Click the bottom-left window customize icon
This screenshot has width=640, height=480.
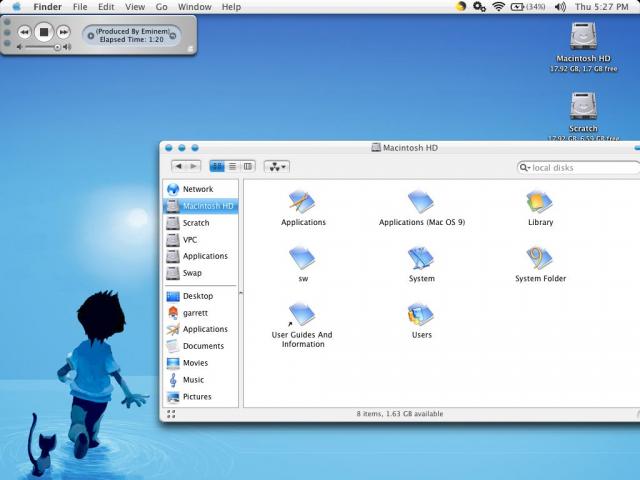click(x=171, y=414)
